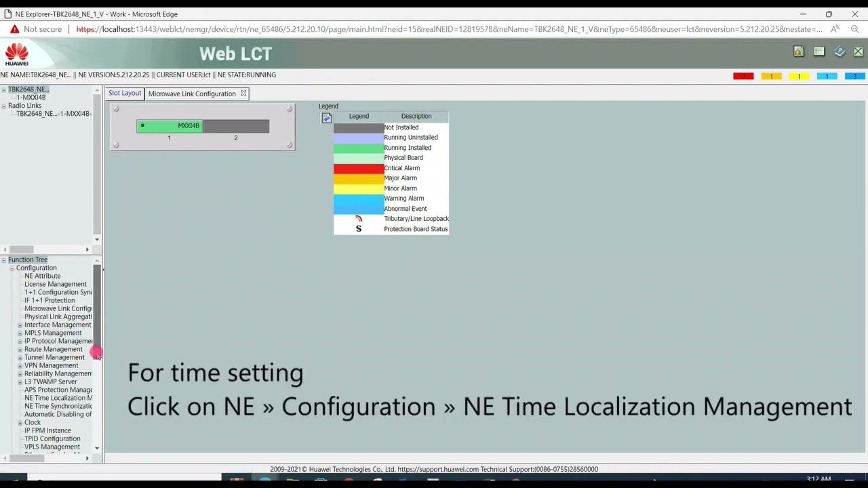Click the yellow minor alarm counter
Screen dimensions: 868x488
(799, 76)
